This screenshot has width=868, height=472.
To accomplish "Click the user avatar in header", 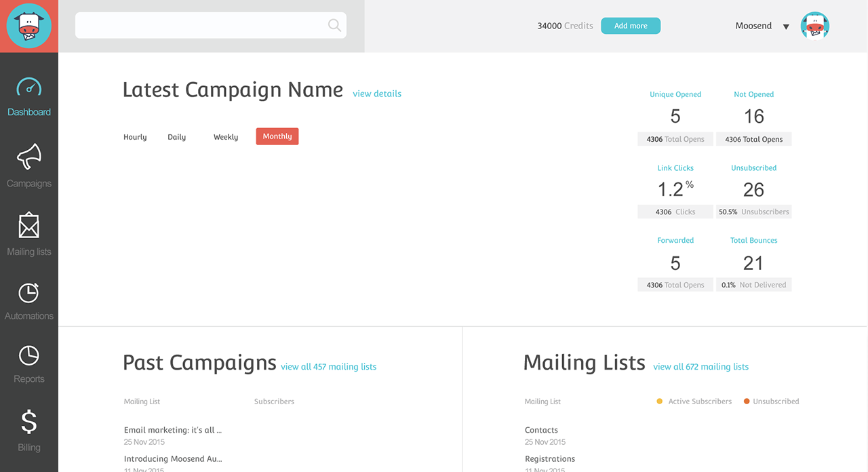I will [814, 26].
